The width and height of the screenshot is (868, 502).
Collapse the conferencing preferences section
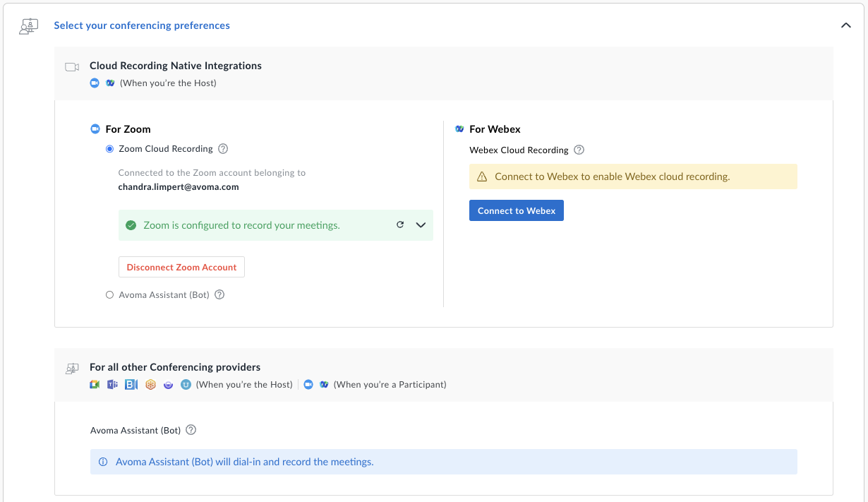click(x=845, y=25)
